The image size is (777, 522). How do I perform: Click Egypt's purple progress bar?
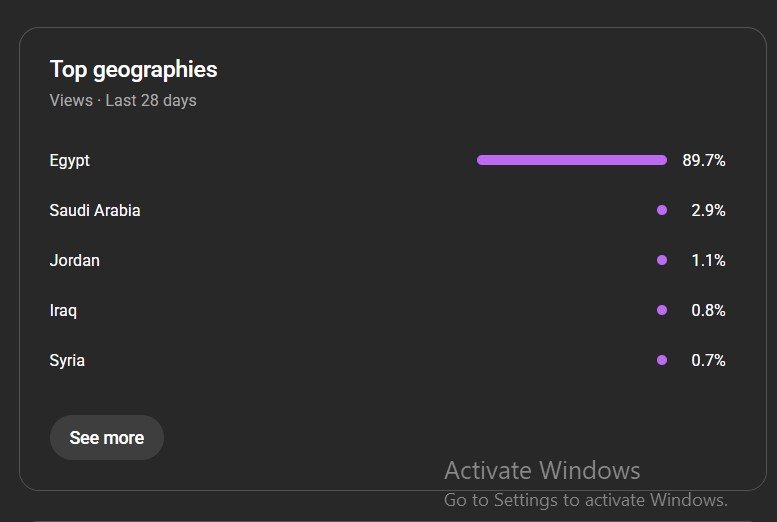click(x=572, y=160)
